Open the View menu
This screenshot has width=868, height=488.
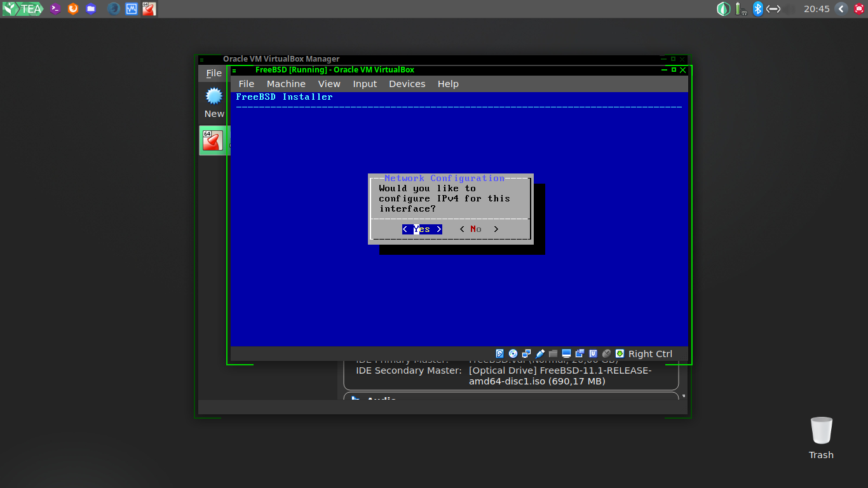tap(329, 84)
